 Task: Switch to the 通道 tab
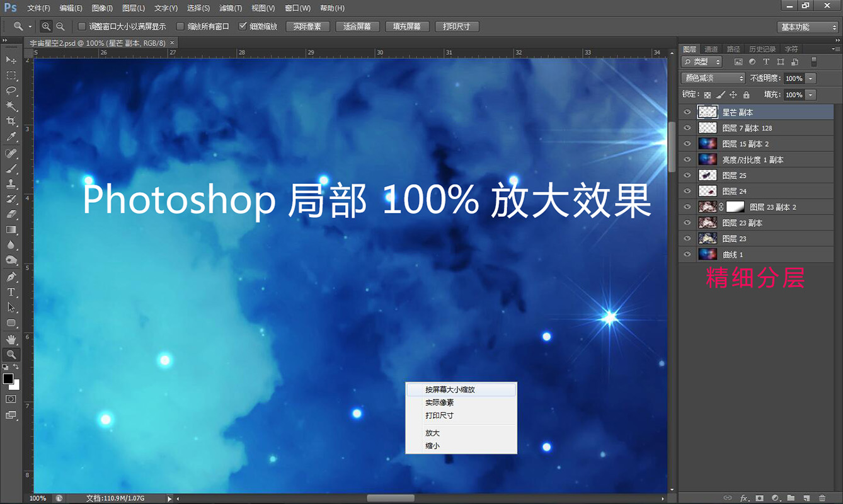(x=711, y=49)
